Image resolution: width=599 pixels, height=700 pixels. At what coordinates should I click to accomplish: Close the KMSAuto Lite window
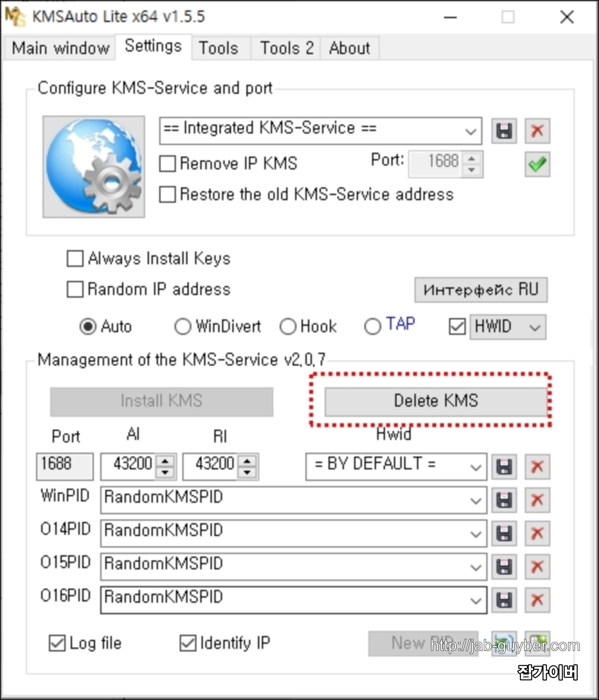tap(567, 17)
